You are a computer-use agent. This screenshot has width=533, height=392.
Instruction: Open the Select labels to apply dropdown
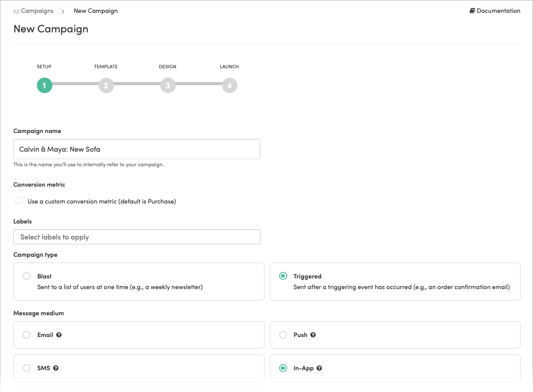point(137,237)
